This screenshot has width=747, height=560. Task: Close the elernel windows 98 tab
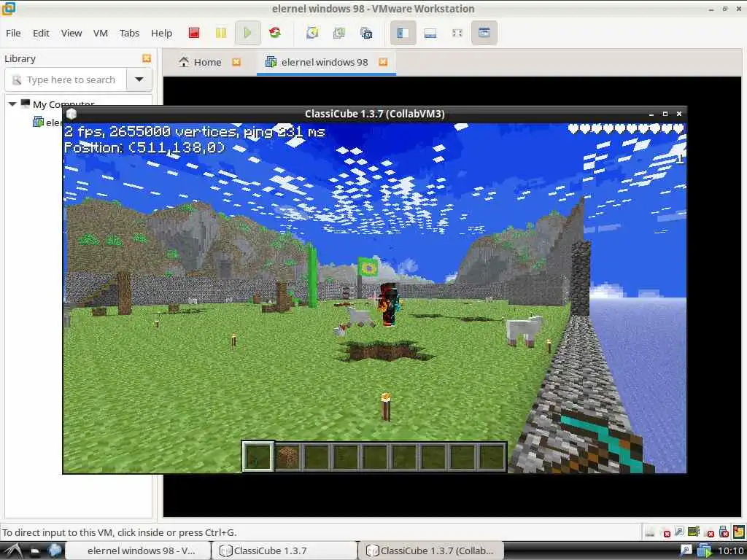383,62
